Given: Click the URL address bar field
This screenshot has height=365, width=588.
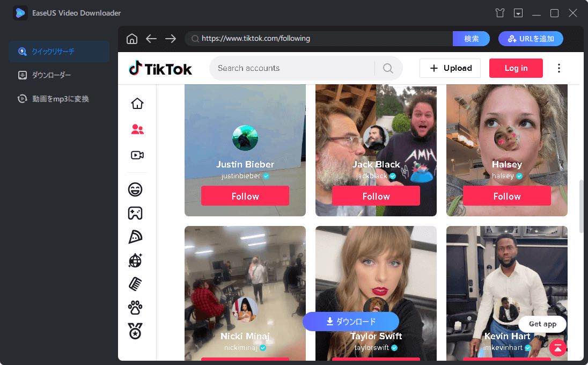Looking at the screenshot, I should tap(322, 39).
